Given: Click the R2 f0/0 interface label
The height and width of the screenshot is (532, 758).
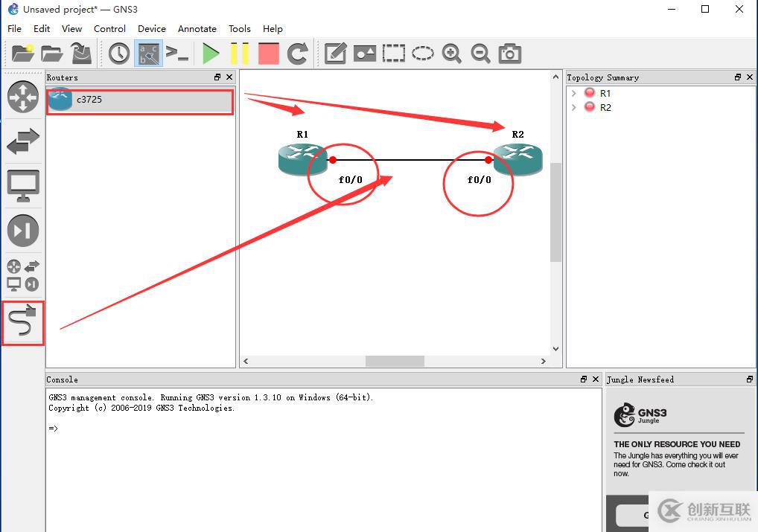Looking at the screenshot, I should click(x=479, y=180).
